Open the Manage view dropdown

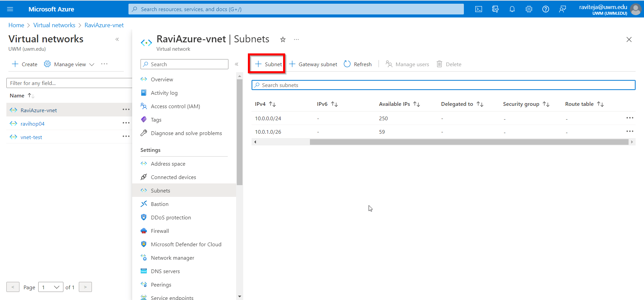point(69,64)
